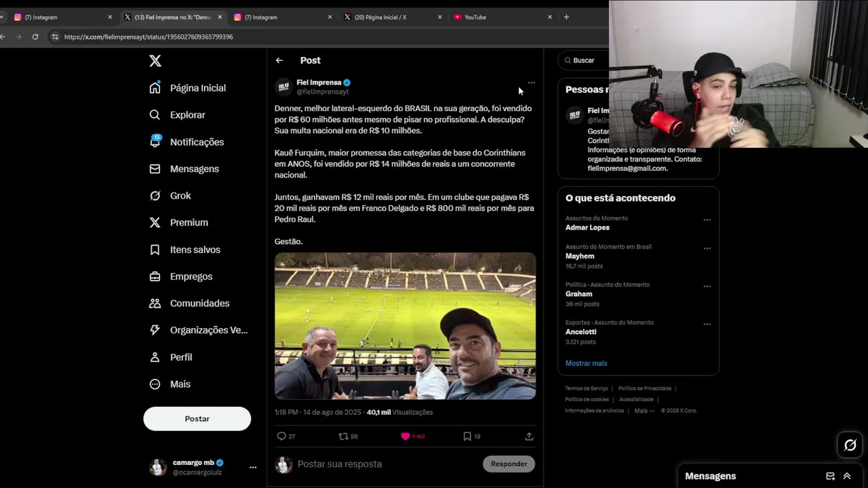
Task: Click the Responder button
Action: pyautogui.click(x=509, y=464)
